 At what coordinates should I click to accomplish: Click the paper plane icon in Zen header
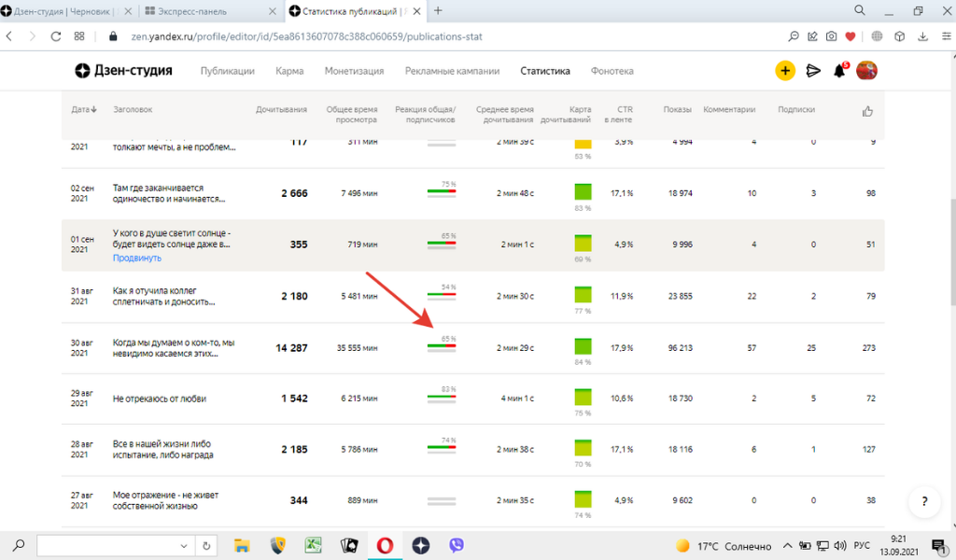click(813, 71)
